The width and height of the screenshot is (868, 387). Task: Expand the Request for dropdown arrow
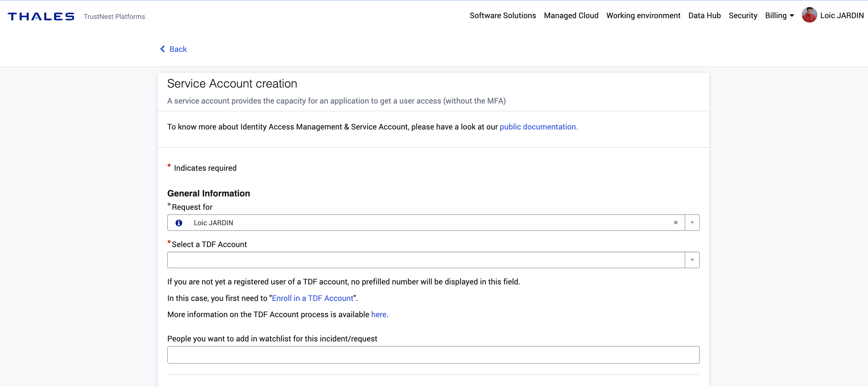pyautogui.click(x=692, y=223)
